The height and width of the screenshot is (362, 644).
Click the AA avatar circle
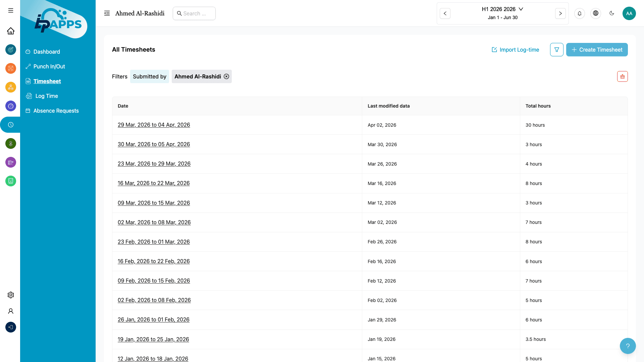pyautogui.click(x=629, y=13)
